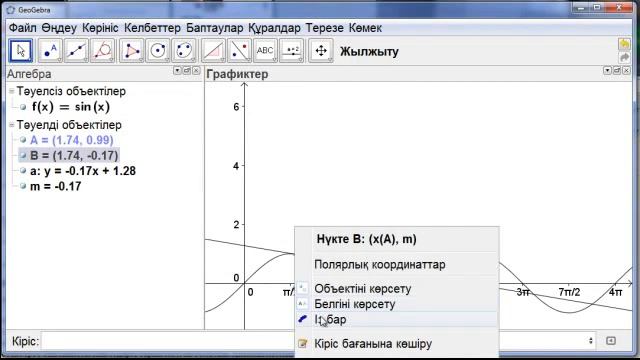Open the Көрініс menu
This screenshot has width=640, height=360.
100,28
